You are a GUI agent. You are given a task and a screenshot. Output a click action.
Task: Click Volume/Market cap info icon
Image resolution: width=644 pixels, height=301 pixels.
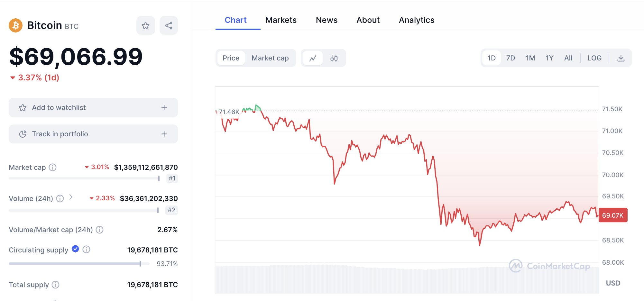(100, 230)
